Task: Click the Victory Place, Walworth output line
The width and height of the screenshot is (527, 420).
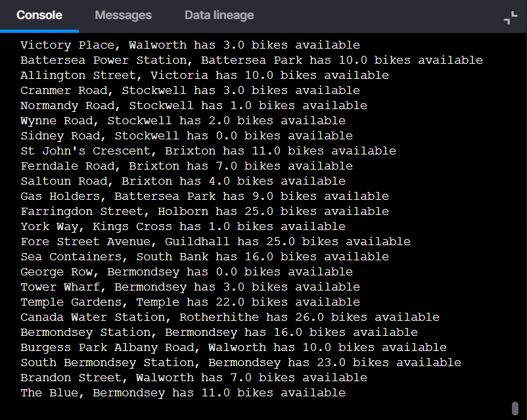Action: coord(190,45)
